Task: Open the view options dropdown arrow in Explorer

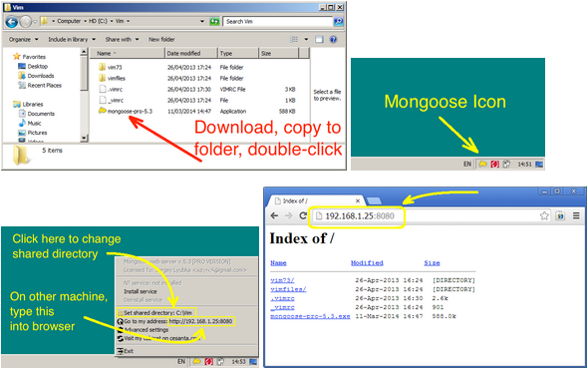Action: coord(306,40)
